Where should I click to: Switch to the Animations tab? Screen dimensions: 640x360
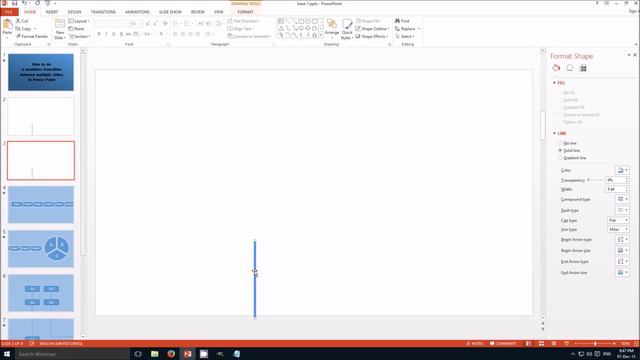click(x=137, y=12)
